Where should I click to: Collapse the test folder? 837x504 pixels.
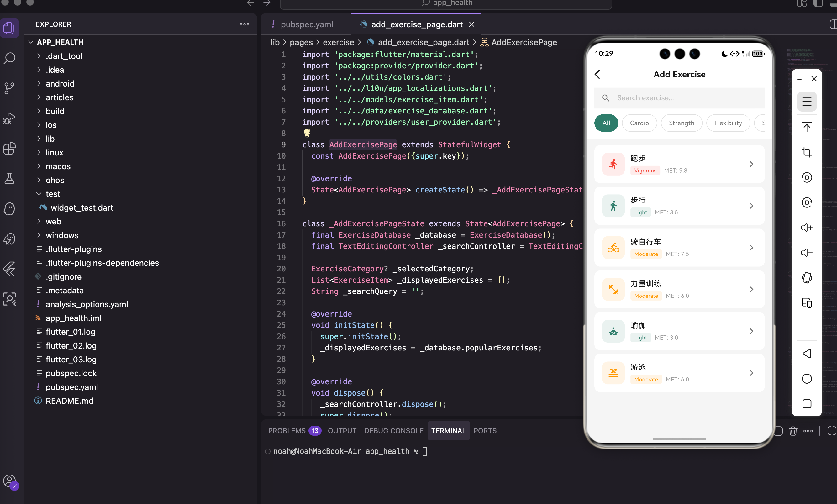[53, 194]
